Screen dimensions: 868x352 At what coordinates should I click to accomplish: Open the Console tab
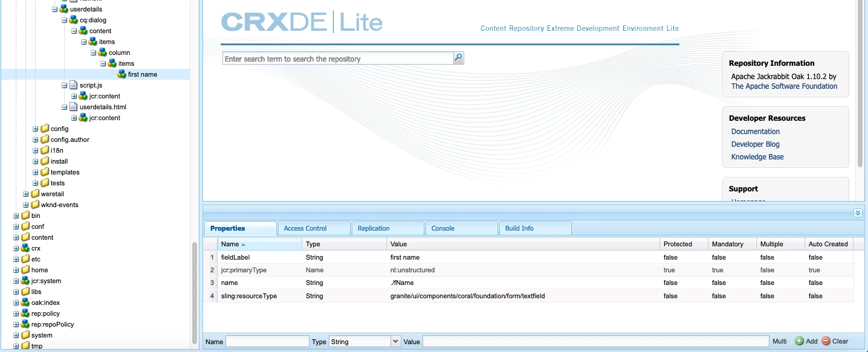click(462, 228)
